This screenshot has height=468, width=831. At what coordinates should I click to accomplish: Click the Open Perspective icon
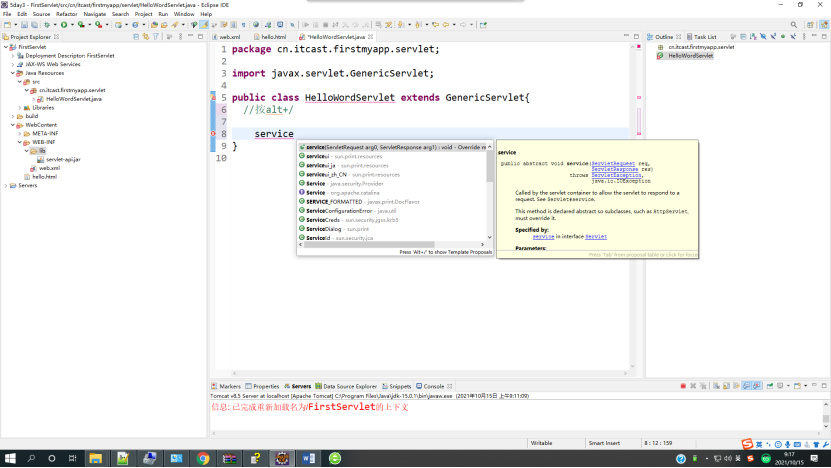(810, 25)
